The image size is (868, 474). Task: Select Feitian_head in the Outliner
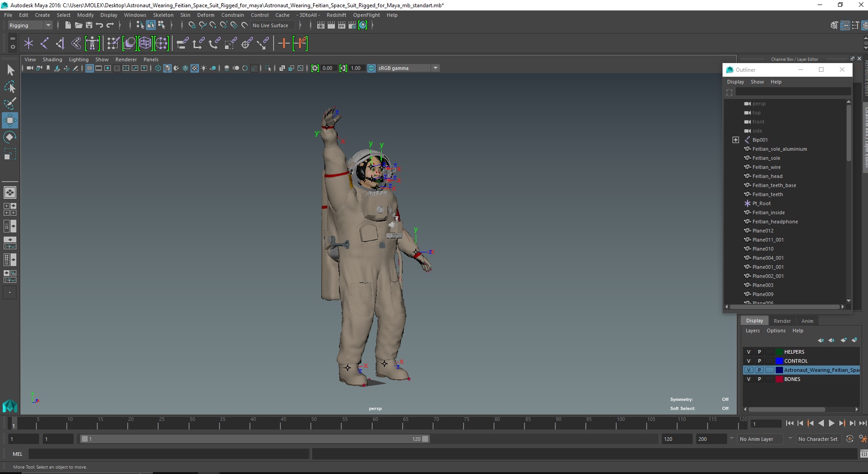(x=767, y=176)
